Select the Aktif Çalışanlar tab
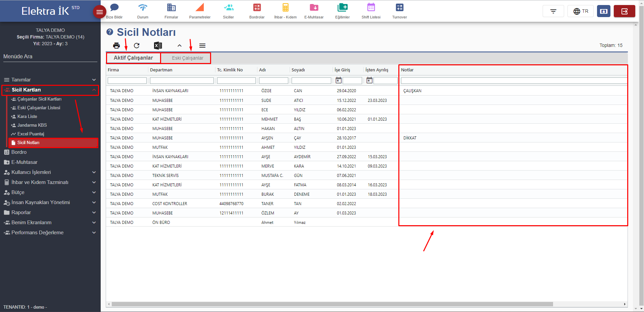The image size is (644, 312). [133, 58]
